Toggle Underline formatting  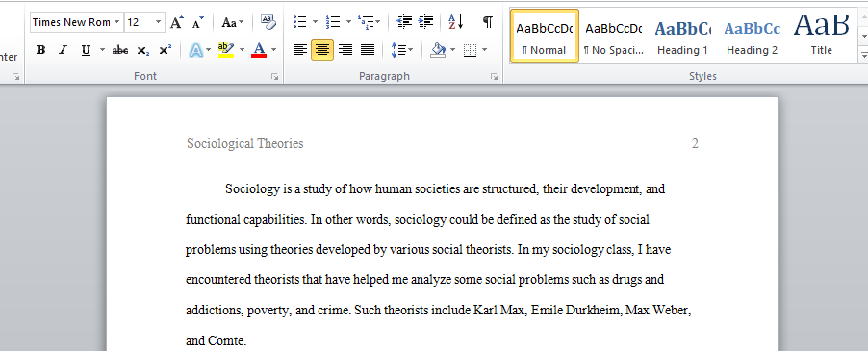point(86,50)
